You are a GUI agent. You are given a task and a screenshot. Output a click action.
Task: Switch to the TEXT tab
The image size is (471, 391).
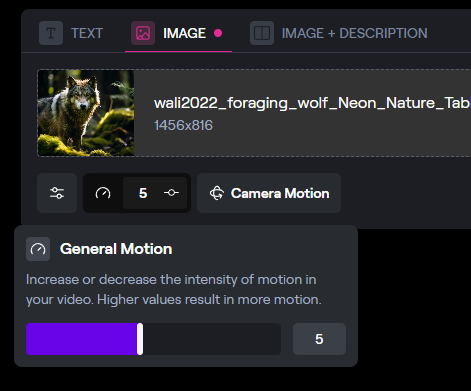point(71,33)
